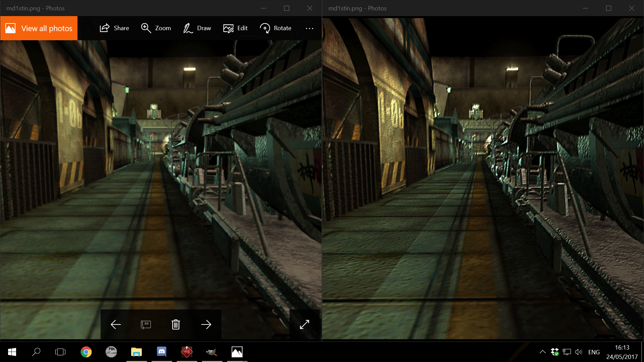Go to the next photo
This screenshot has width=644, height=362.
coord(206,324)
